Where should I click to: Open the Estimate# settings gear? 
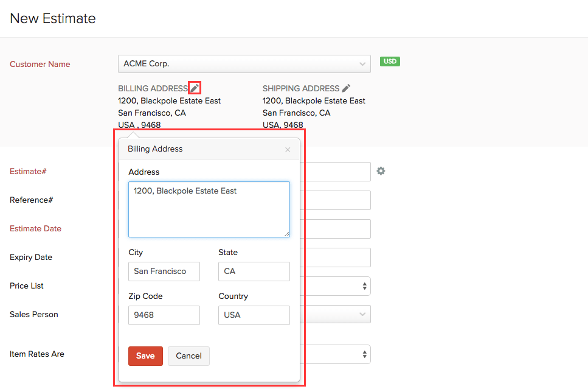coord(381,171)
